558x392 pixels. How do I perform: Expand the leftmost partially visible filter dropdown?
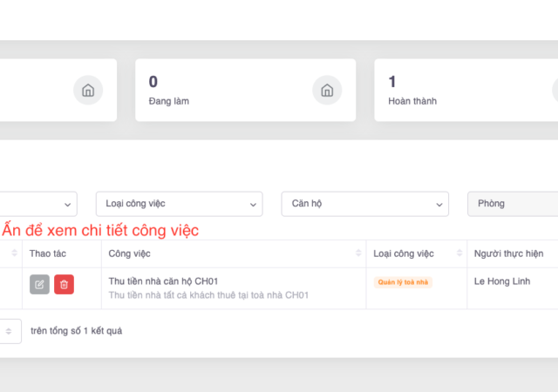coord(39,204)
